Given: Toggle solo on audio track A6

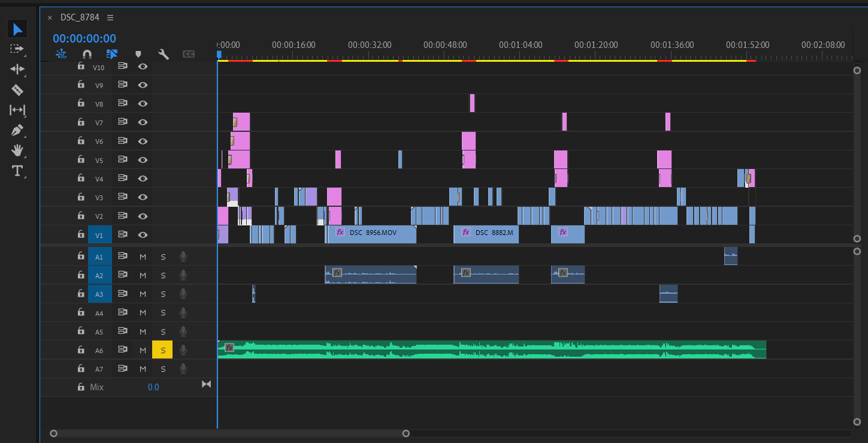Looking at the screenshot, I should (162, 350).
